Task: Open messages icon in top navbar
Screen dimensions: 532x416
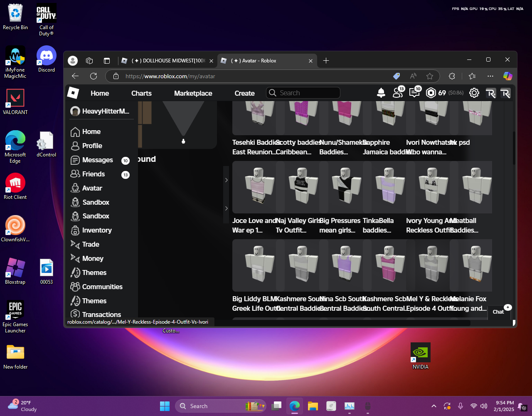Action: [414, 93]
